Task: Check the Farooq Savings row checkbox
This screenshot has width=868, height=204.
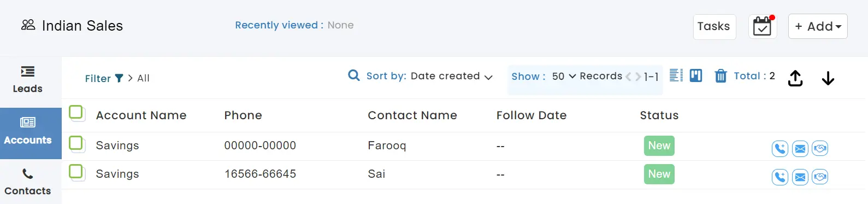Action: pos(76,143)
